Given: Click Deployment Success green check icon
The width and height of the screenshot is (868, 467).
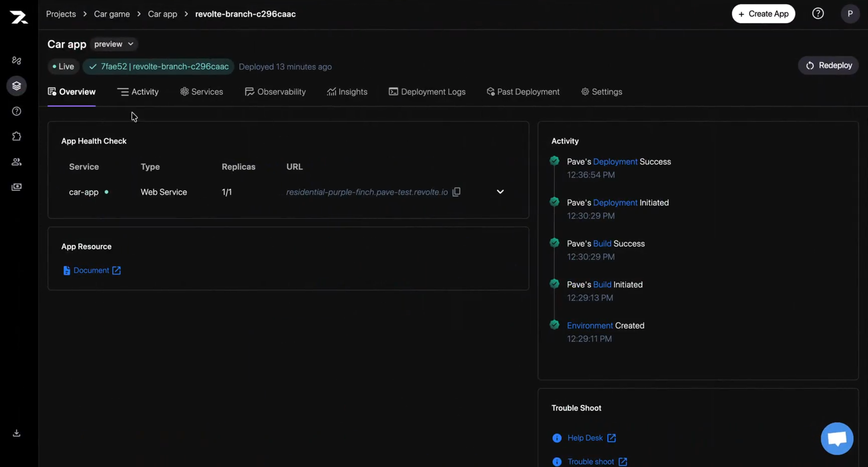Looking at the screenshot, I should tap(554, 161).
